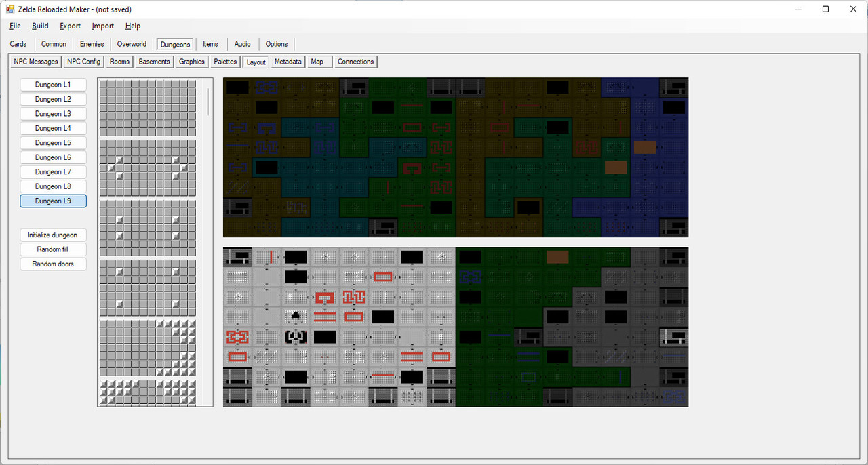Switch to the Common tab

click(54, 44)
